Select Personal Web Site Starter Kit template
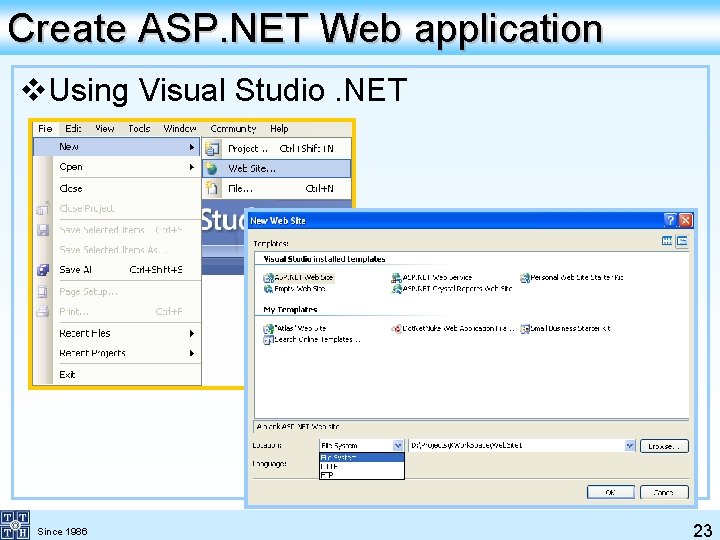 pyautogui.click(x=572, y=278)
